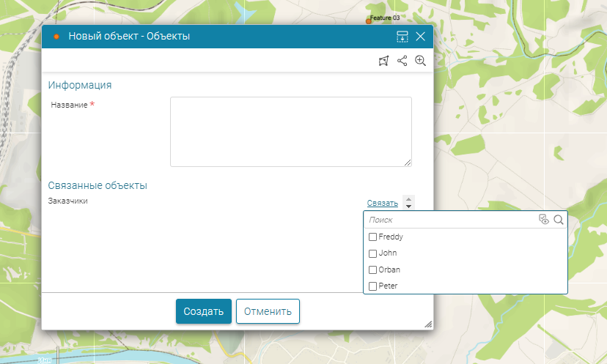Screen dimensions: 607x364
Task: Check the John checkbox
Action: click(x=372, y=253)
